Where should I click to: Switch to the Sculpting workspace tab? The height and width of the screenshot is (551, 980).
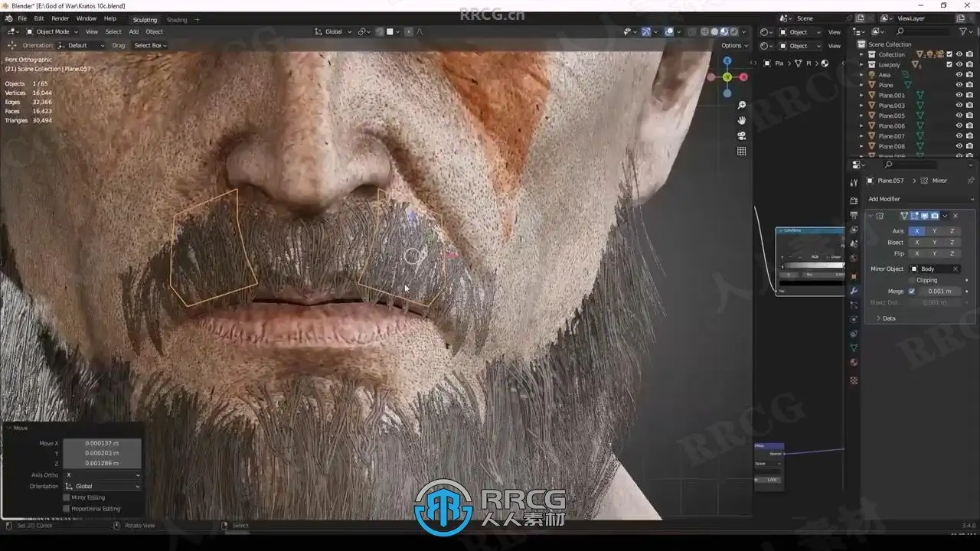tap(145, 20)
